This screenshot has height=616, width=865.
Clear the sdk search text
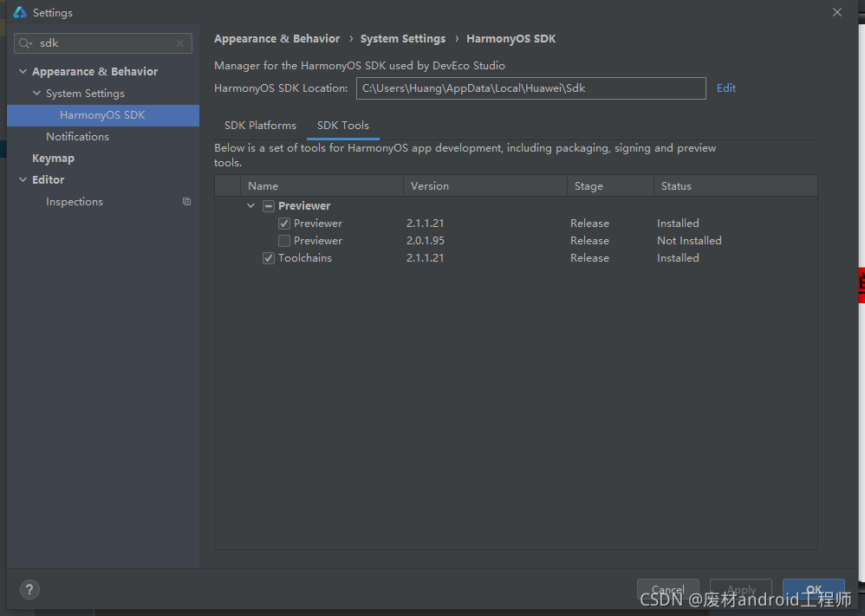(x=179, y=43)
